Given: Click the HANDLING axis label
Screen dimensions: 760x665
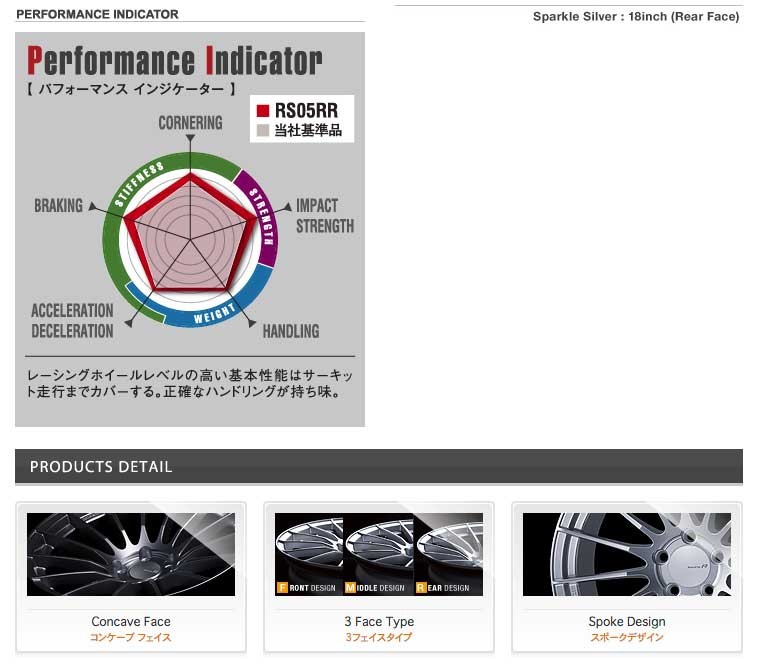Looking at the screenshot, I should [291, 332].
